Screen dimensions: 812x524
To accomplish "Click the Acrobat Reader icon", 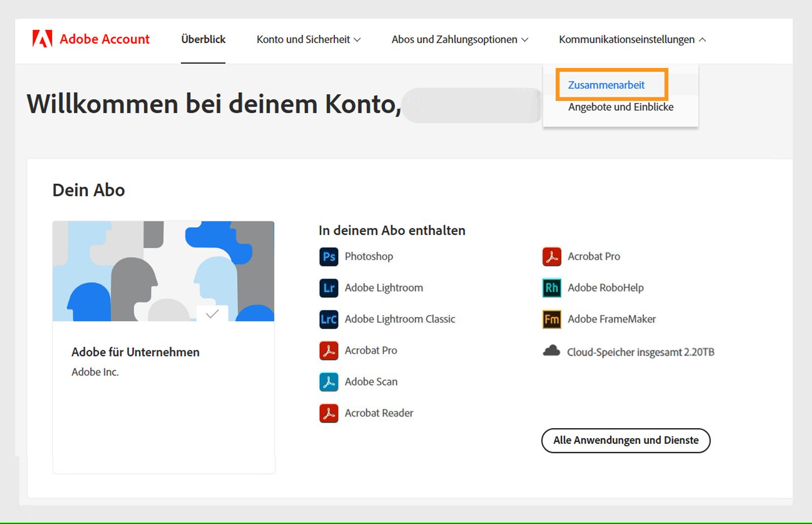I will coord(329,413).
